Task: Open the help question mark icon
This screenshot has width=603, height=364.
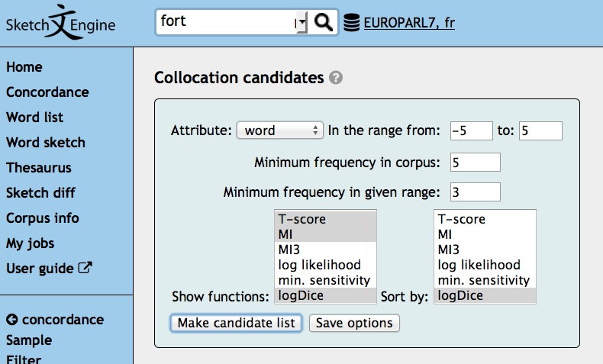Action: [336, 78]
